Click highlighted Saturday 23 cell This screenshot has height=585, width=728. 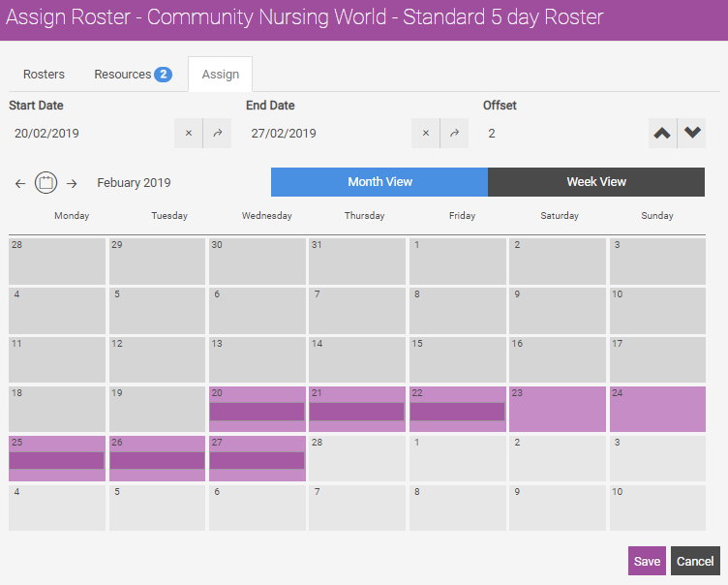point(558,409)
